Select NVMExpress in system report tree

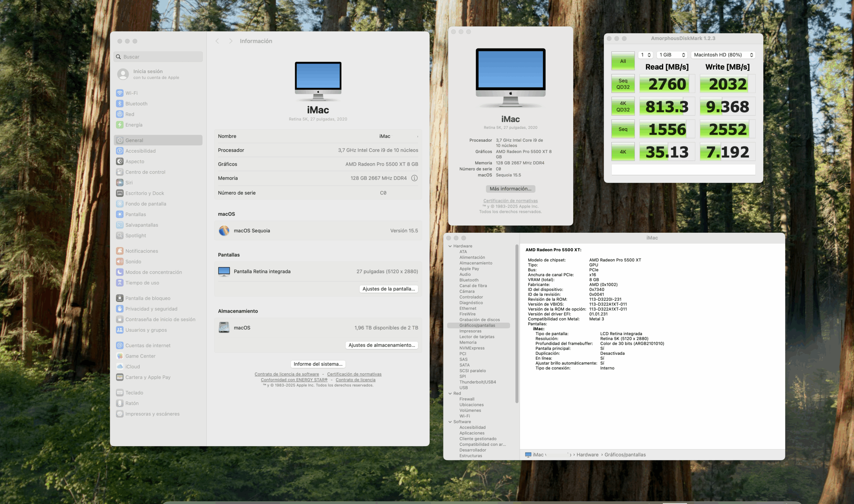tap(472, 348)
